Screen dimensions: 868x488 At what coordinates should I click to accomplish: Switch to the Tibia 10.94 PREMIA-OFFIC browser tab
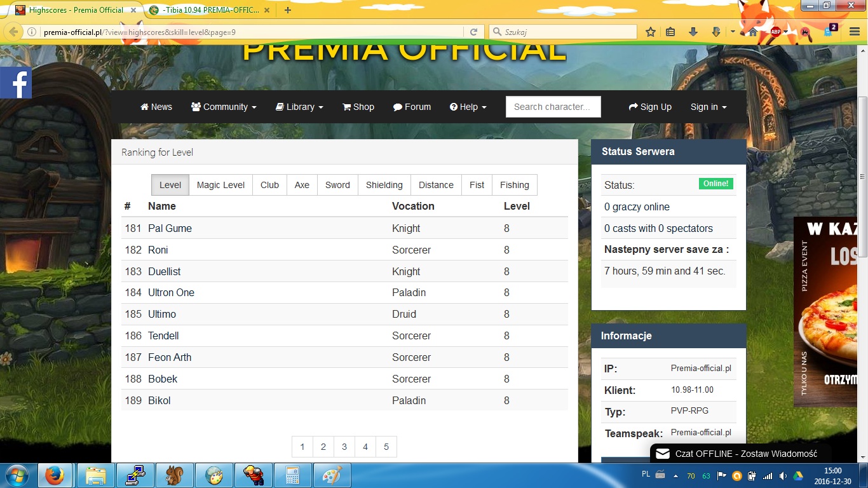210,10
